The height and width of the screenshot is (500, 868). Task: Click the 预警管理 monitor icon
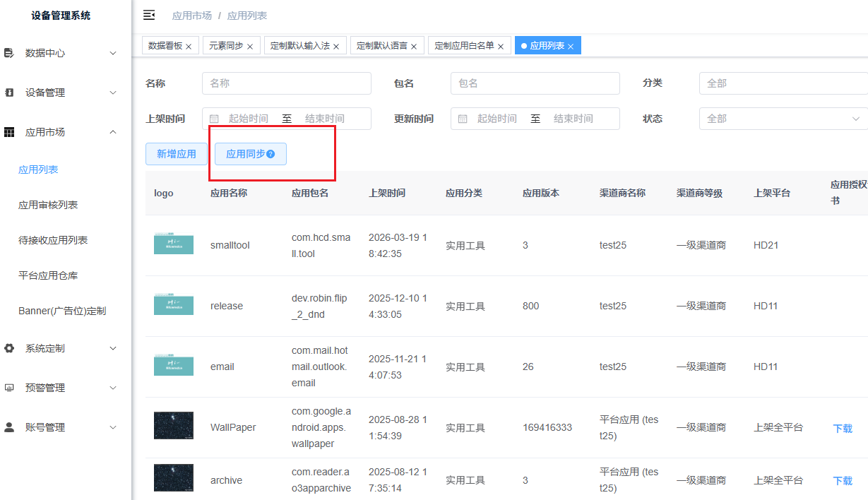click(x=9, y=388)
